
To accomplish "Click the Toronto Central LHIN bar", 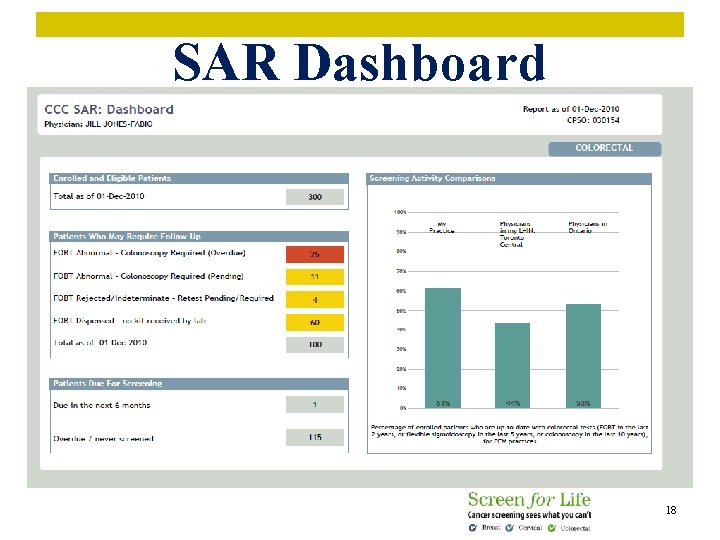I will (x=512, y=365).
